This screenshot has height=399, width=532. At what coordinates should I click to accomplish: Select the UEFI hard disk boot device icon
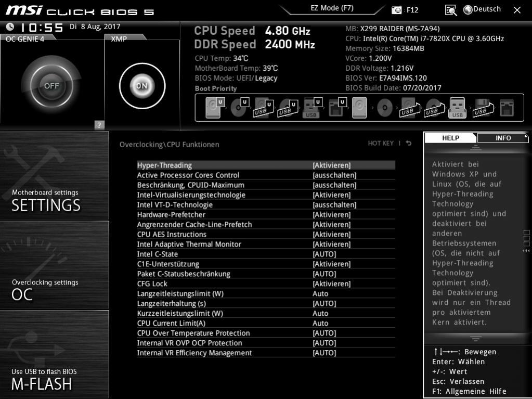[215, 108]
